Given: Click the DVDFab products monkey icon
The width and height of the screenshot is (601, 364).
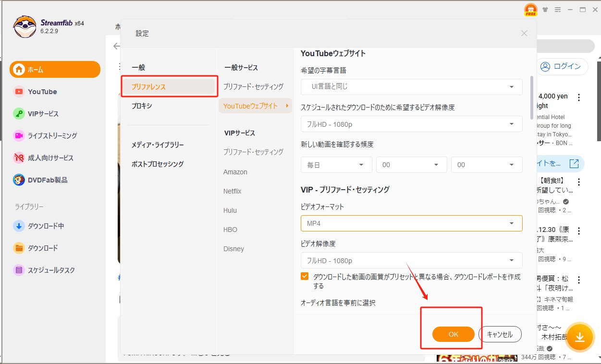Looking at the screenshot, I should click(19, 180).
